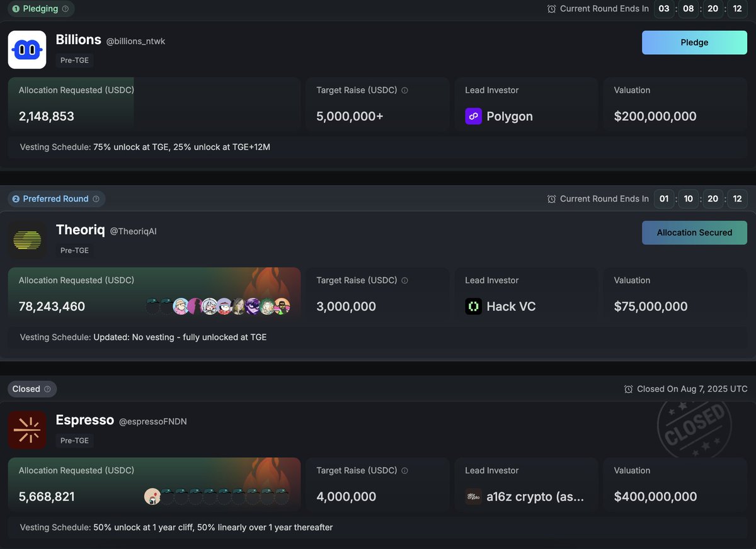Click the Polygon lead investor icon
The image size is (756, 549).
(473, 116)
